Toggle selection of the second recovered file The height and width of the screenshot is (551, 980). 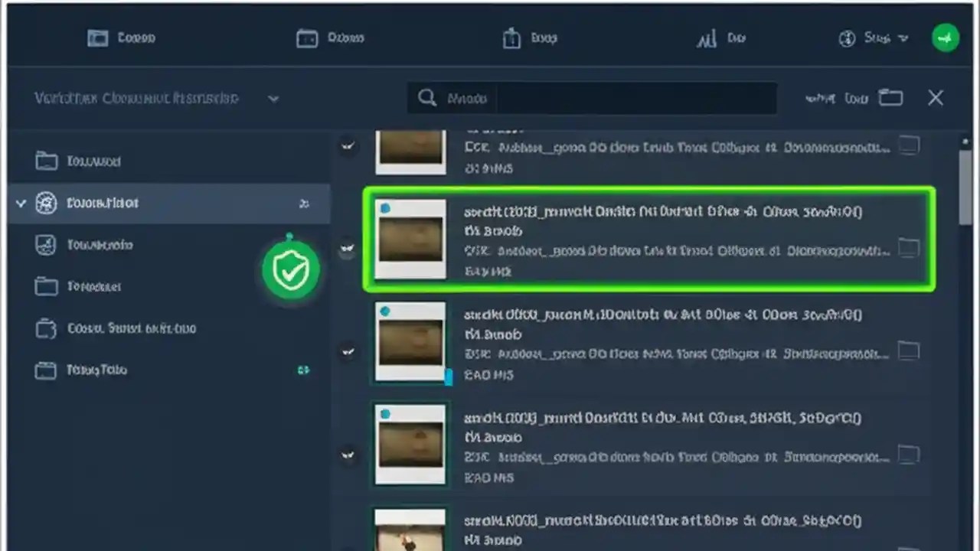(x=348, y=350)
